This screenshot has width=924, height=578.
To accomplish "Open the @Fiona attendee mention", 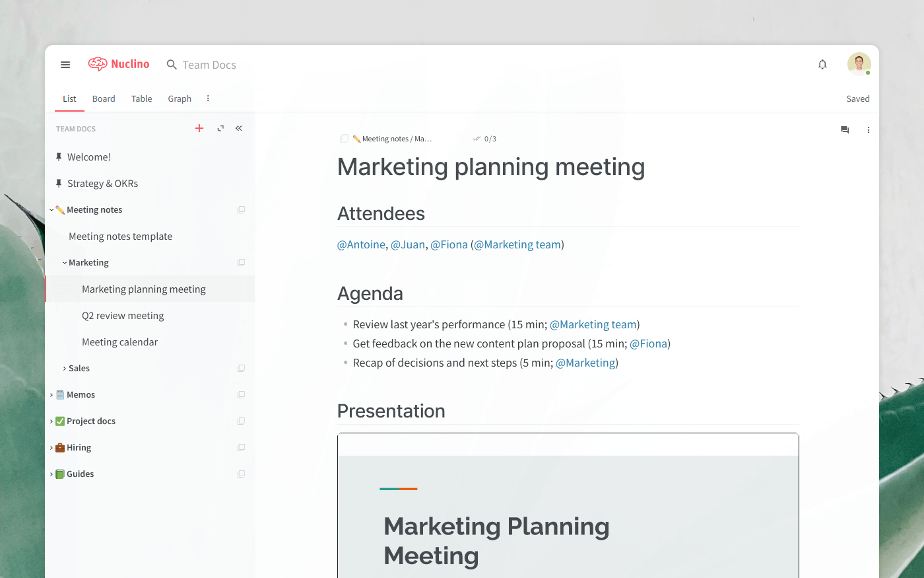I will click(x=449, y=244).
